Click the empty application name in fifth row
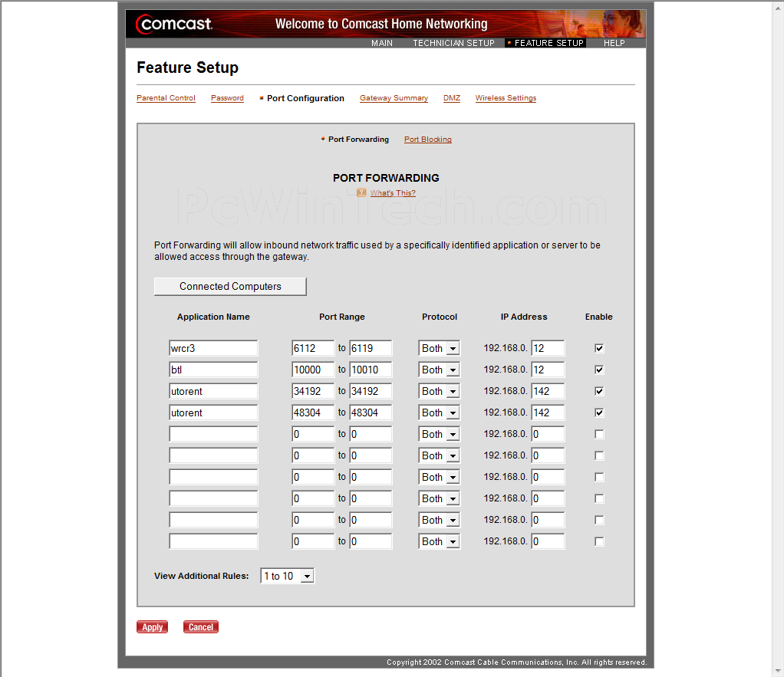 [x=213, y=434]
